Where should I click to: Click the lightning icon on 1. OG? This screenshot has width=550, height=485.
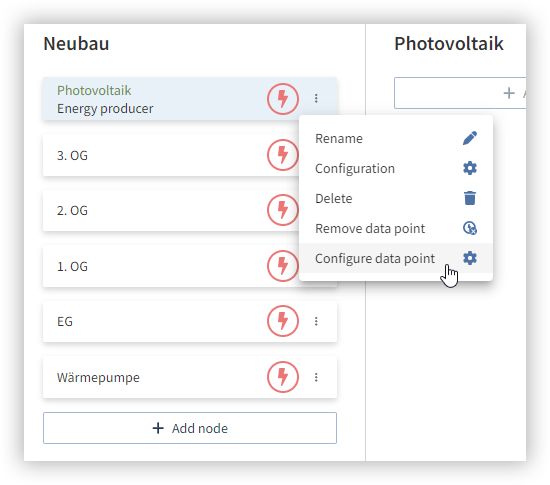tap(283, 265)
